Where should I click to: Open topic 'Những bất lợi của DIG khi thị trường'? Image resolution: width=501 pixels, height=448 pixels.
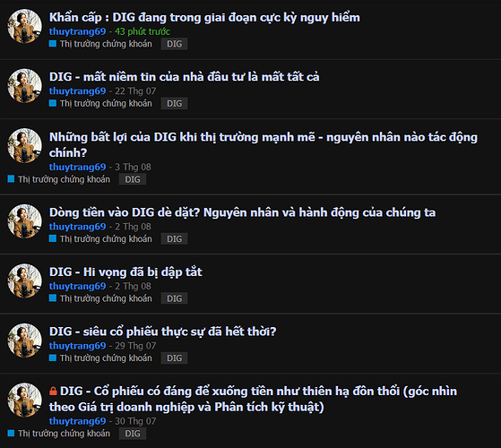263,144
